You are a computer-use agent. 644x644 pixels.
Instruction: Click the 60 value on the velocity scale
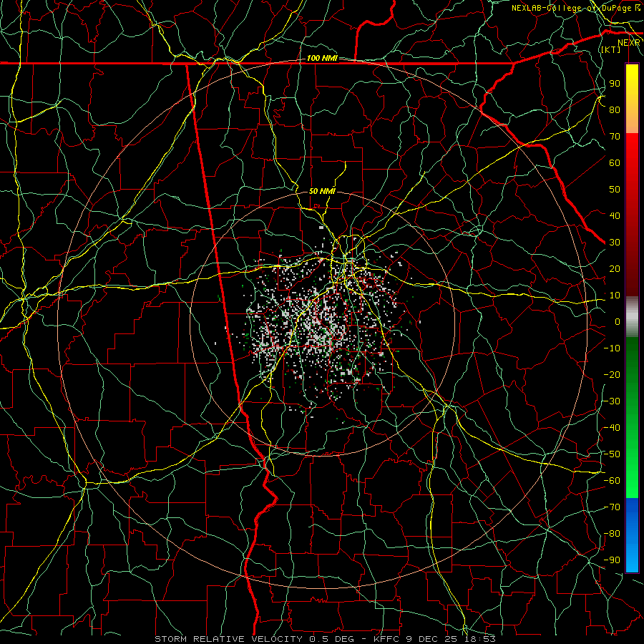(x=615, y=162)
